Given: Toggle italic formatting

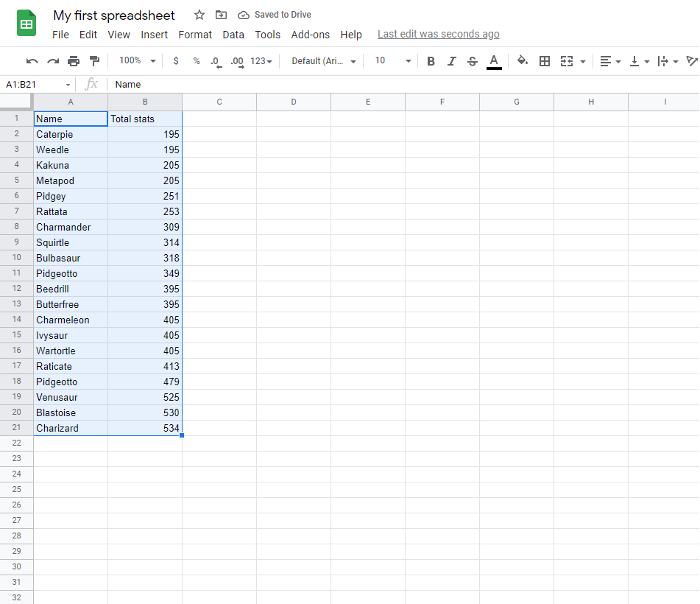Looking at the screenshot, I should click(452, 61).
